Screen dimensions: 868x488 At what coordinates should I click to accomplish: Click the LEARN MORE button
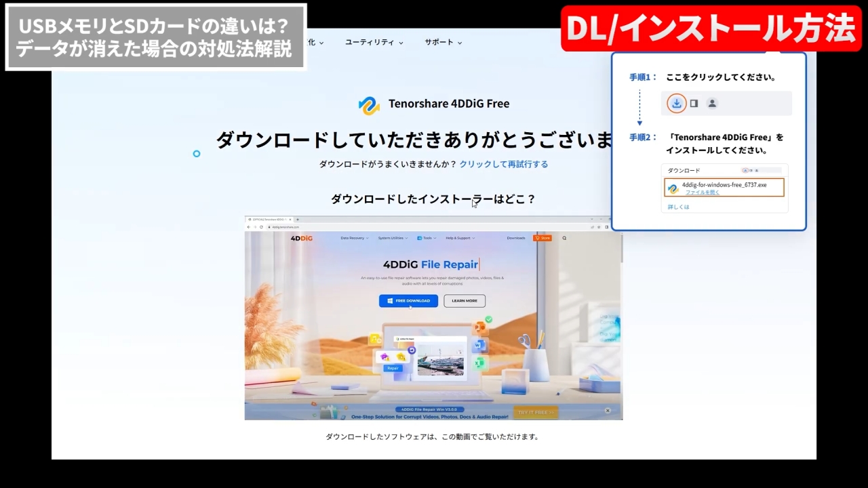[x=465, y=300]
